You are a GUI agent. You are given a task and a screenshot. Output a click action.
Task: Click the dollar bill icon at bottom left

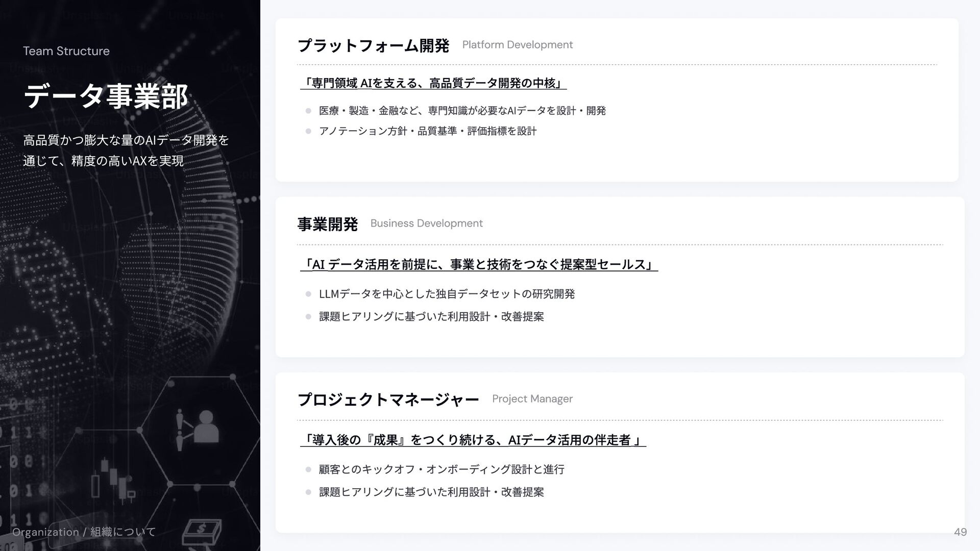pos(202,533)
